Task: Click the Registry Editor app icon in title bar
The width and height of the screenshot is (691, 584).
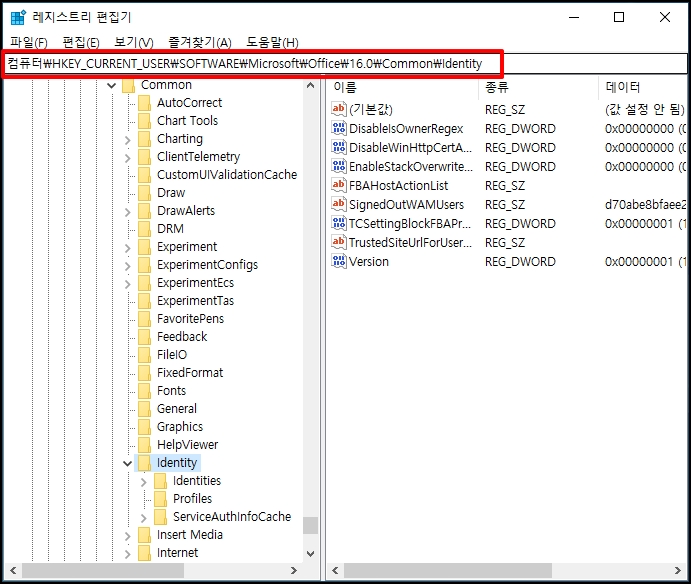Action: pos(18,17)
